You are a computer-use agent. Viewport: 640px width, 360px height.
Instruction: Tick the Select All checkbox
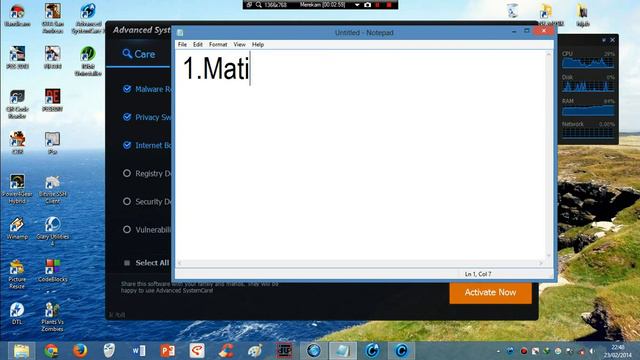pos(127,263)
